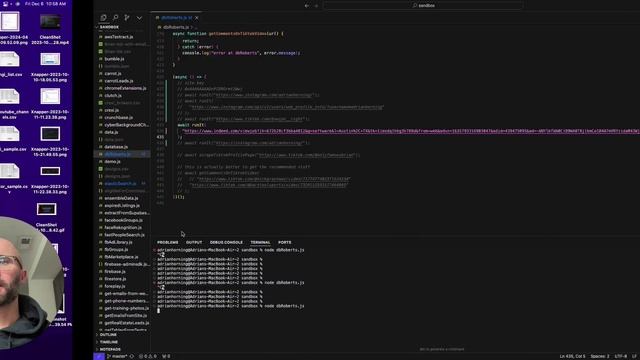The height and width of the screenshot is (360, 640).
Task: Select the dbRoberts.js editor tab
Action: [x=177, y=18]
